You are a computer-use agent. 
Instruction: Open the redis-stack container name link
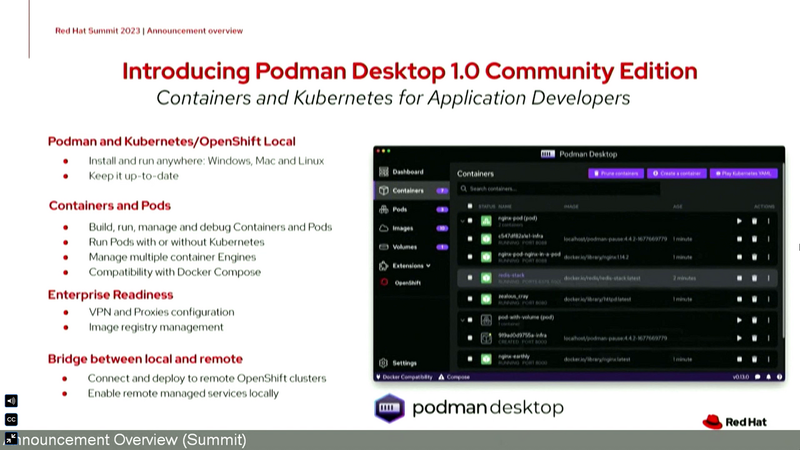(x=511, y=275)
